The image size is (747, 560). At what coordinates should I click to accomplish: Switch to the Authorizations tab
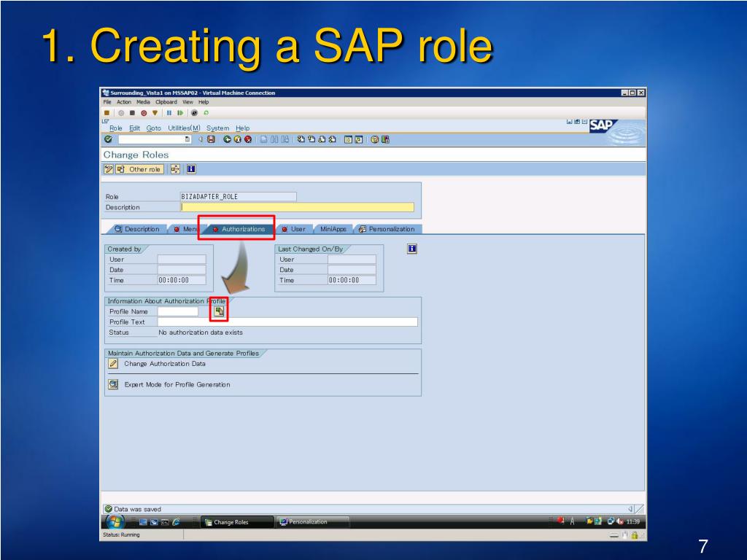tap(239, 229)
